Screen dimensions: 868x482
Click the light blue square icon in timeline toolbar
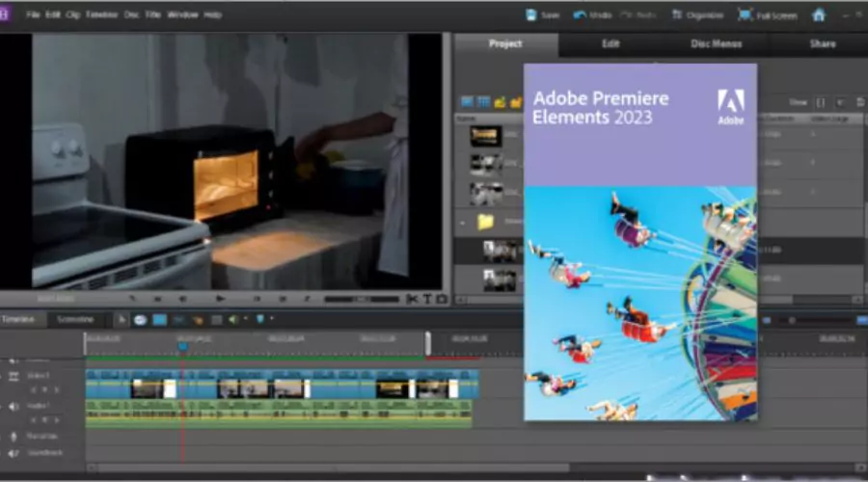click(x=159, y=320)
